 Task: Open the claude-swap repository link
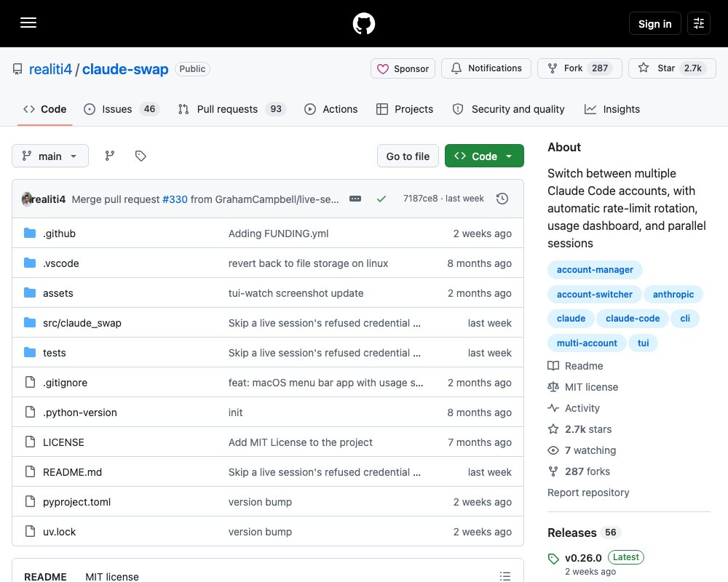coord(125,69)
